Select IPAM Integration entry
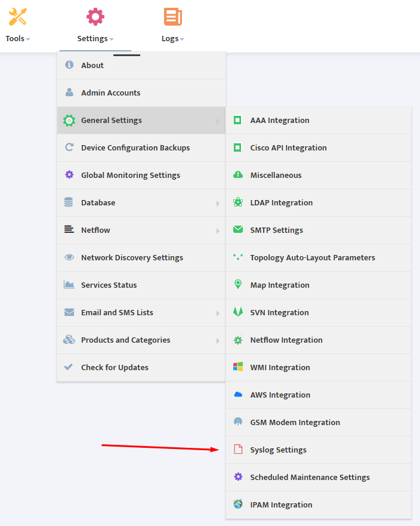420x526 pixels. click(x=319, y=505)
